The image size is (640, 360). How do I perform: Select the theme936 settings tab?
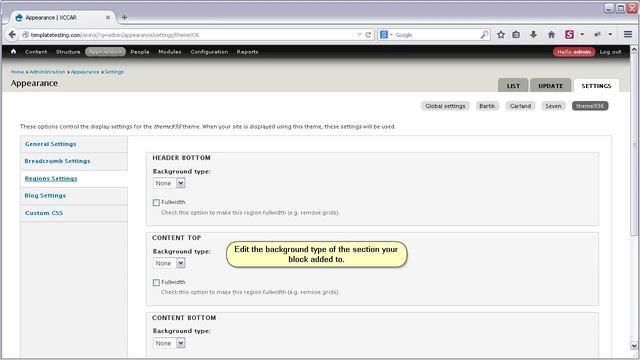[590, 106]
